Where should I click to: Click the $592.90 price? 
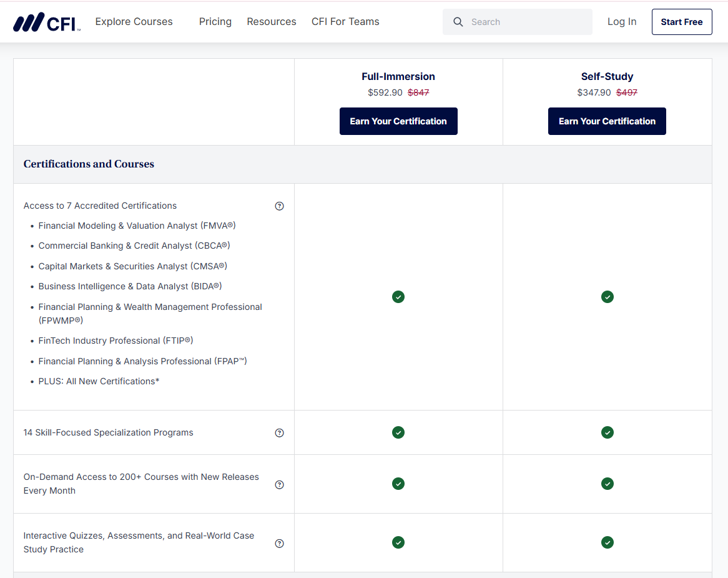[385, 92]
